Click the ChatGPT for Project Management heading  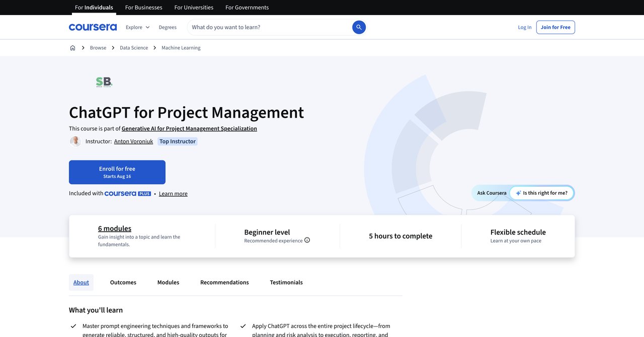[x=186, y=112]
